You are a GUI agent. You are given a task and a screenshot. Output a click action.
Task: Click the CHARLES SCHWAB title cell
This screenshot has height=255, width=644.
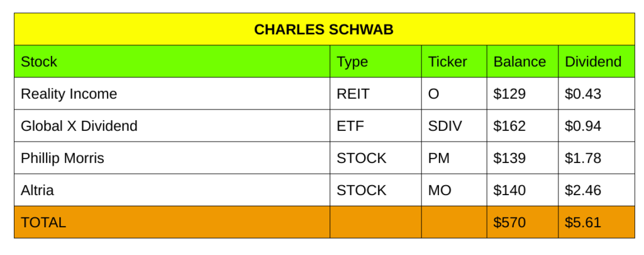[x=324, y=30]
